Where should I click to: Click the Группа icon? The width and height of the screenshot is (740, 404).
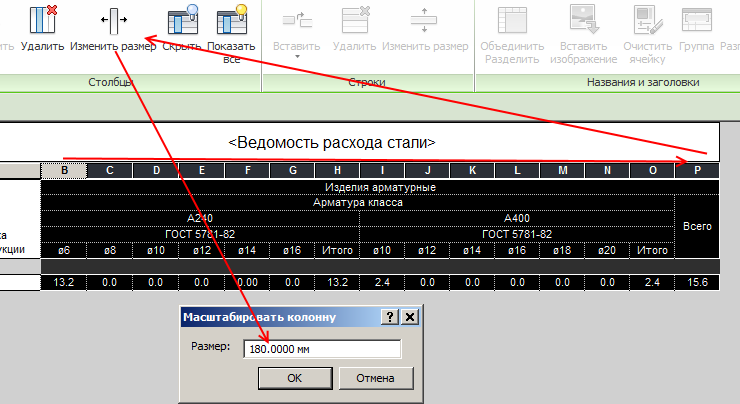[697, 19]
